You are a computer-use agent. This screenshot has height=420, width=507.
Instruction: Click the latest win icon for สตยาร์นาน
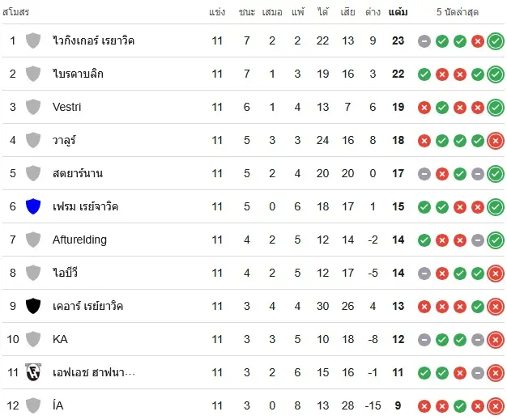(x=496, y=174)
